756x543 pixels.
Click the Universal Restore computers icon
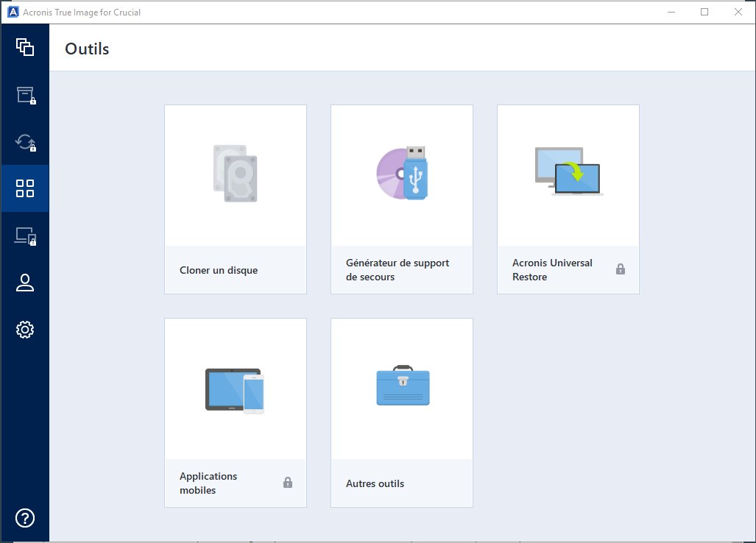point(568,171)
